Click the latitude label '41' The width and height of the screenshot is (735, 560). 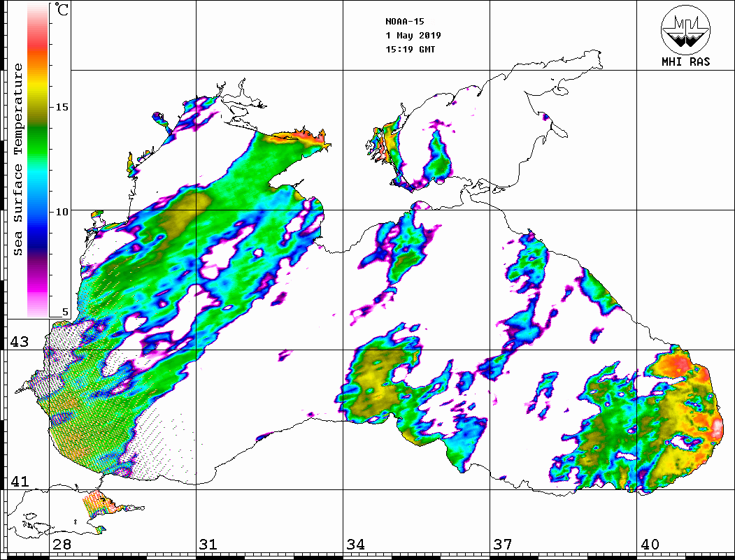click(20, 482)
